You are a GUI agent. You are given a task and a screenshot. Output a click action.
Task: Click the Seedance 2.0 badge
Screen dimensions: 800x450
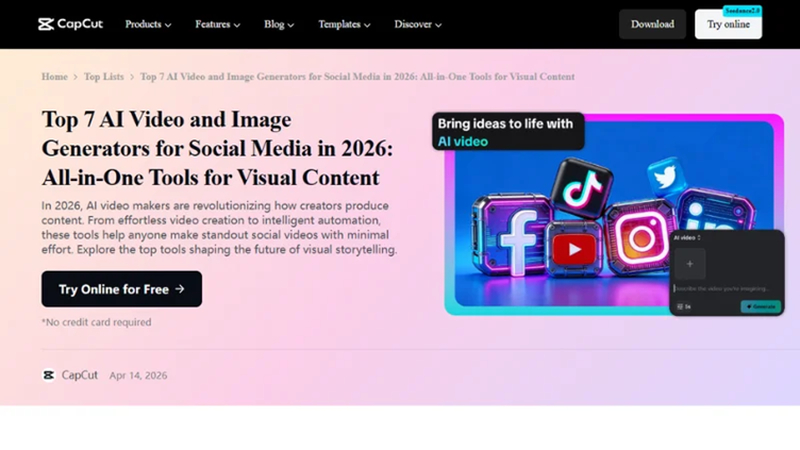[x=742, y=11]
